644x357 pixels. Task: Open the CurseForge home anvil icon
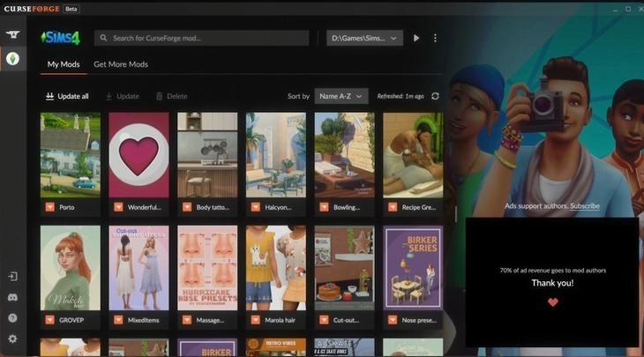(x=12, y=34)
